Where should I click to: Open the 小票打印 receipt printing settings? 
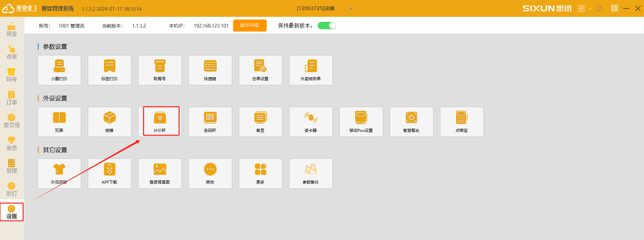coord(59,70)
